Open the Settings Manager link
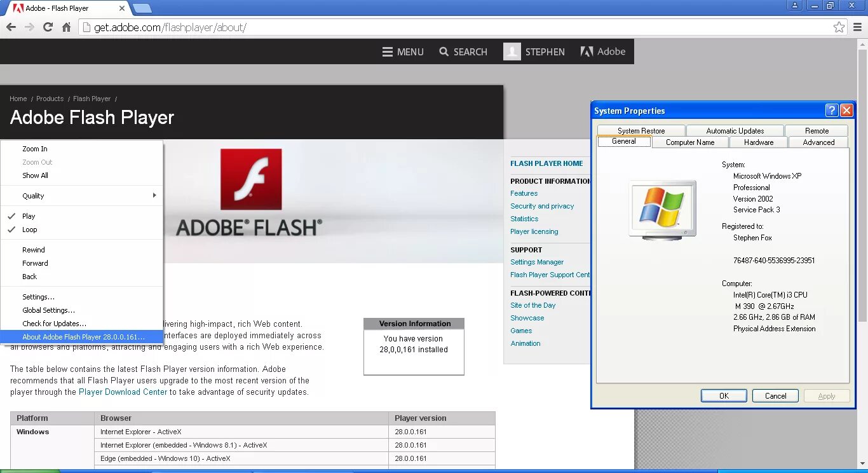Viewport: 868px width, 473px height. (x=537, y=262)
